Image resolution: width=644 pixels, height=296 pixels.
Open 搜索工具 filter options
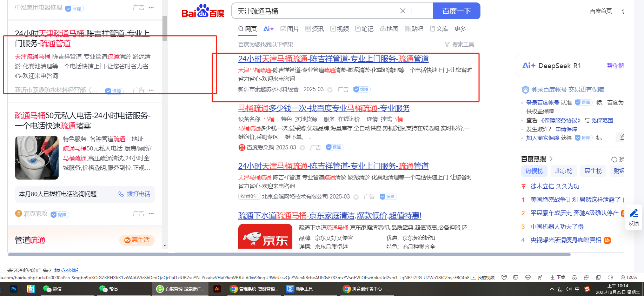(459, 45)
